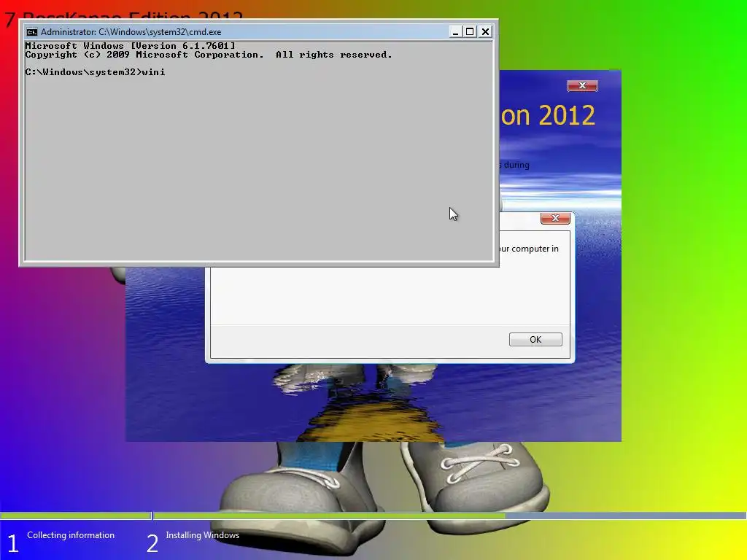Close the blue Edition 2012 setup window

pyautogui.click(x=582, y=86)
